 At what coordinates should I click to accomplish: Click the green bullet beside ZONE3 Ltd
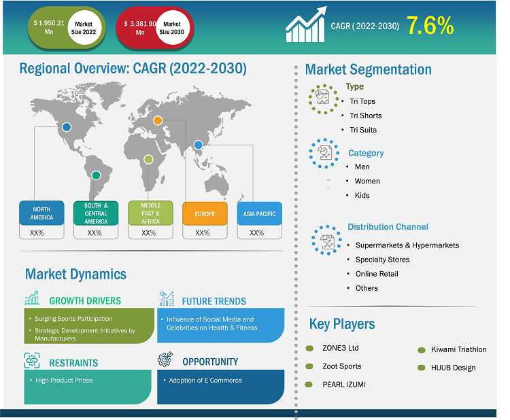click(x=309, y=348)
